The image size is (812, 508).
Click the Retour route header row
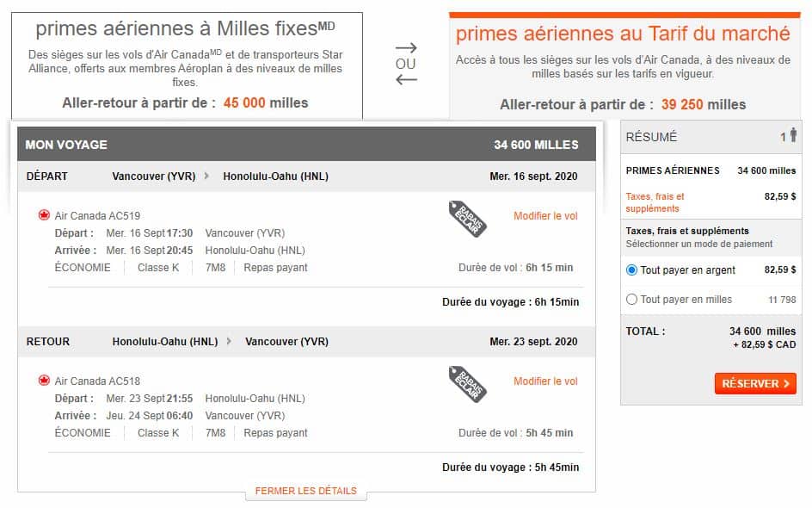pyautogui.click(x=305, y=342)
